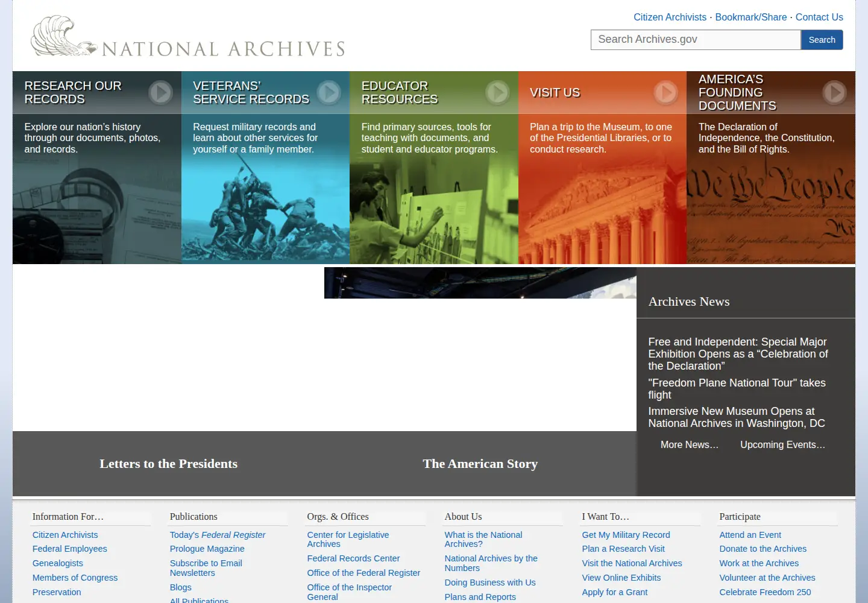The image size is (868, 603).
Task: Open the Freedom Plane National Tour news
Action: [737, 389]
